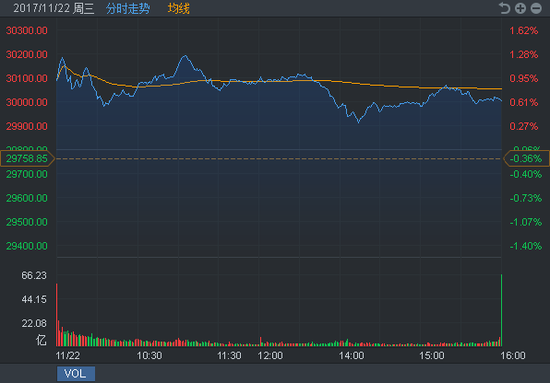This screenshot has width=550, height=383.
Task: Click the 29700.00 price axis label
Action: (x=27, y=174)
